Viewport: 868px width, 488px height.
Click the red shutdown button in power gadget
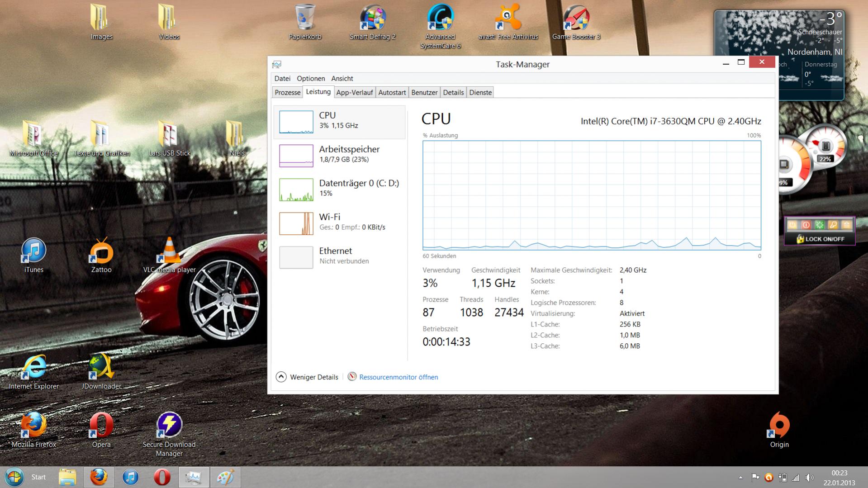click(x=806, y=225)
